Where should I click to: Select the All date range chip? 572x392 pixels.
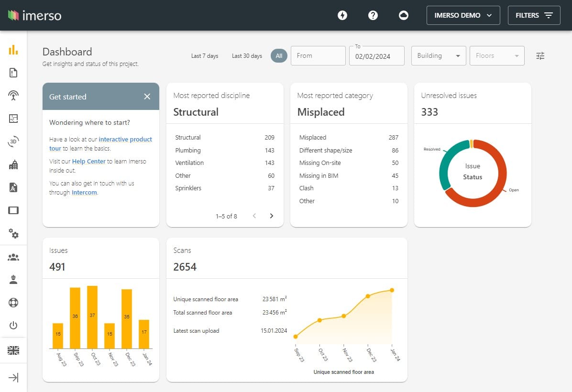[x=279, y=56]
